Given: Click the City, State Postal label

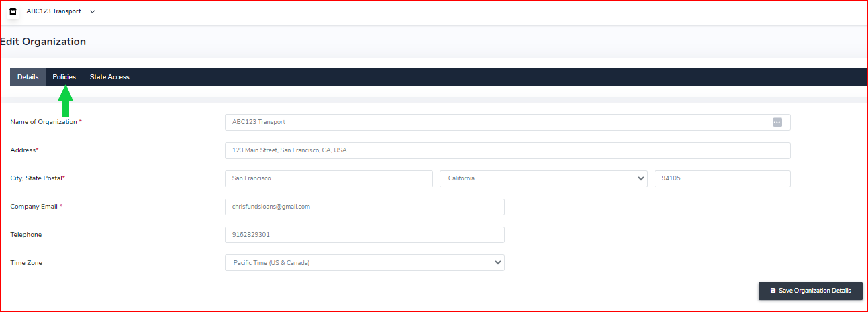Looking at the screenshot, I should [37, 178].
